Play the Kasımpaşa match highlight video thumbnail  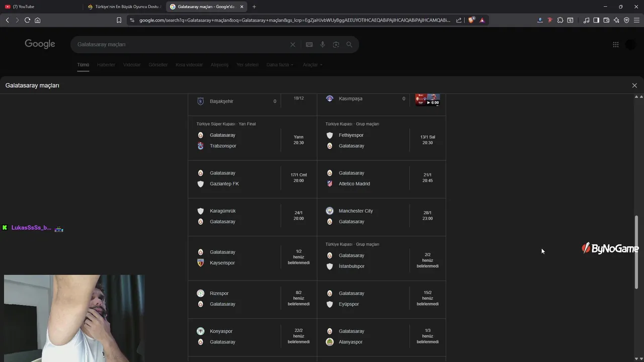[x=428, y=99]
